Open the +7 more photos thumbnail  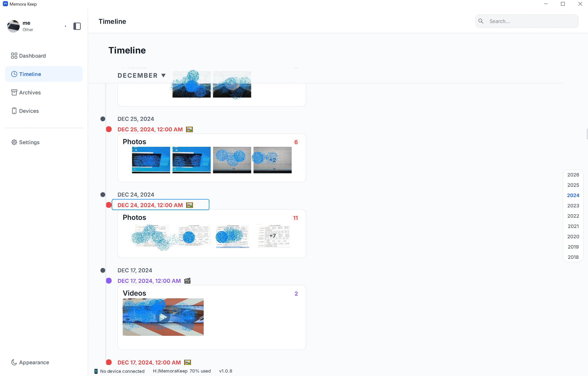pos(272,236)
